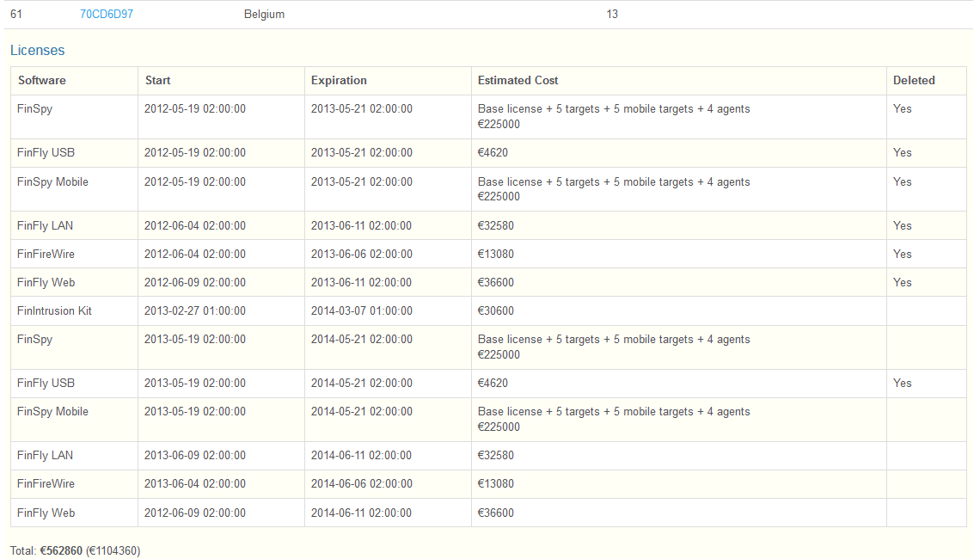Select FinSpy in the row expiring 2013-05-21
Viewport: 980px width, 559px height.
point(34,109)
